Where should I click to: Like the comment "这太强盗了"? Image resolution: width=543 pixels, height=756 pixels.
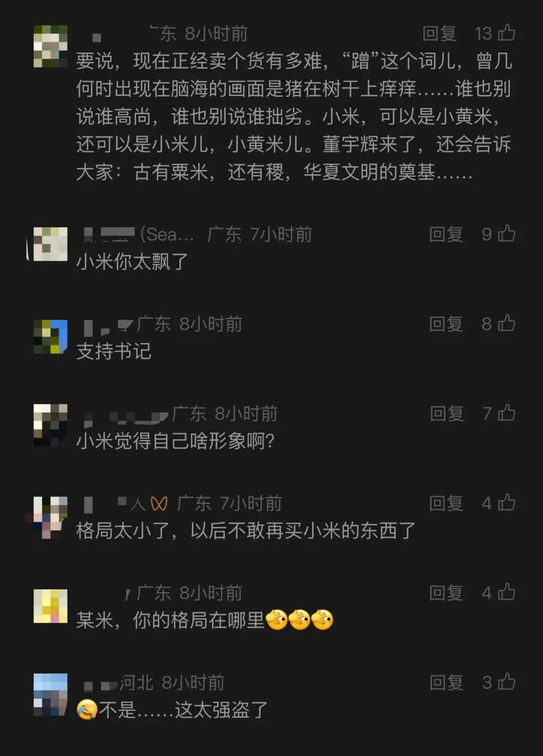click(506, 682)
